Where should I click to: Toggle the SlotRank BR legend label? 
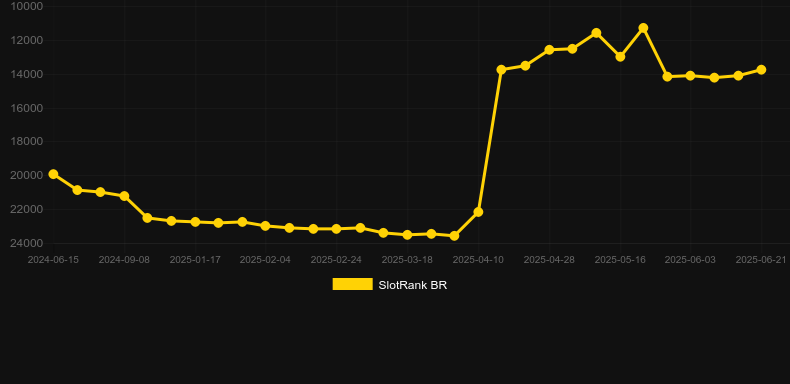click(413, 285)
